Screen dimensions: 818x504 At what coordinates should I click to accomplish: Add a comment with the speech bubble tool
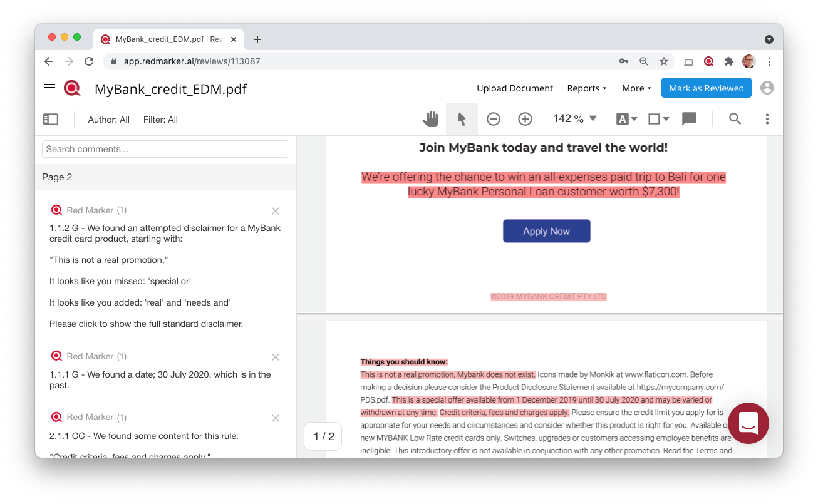689,119
